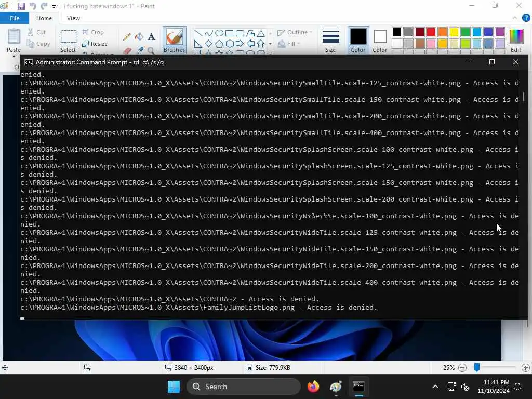
Task: Expand the shapes gallery scroll-down arrow
Action: [270, 44]
